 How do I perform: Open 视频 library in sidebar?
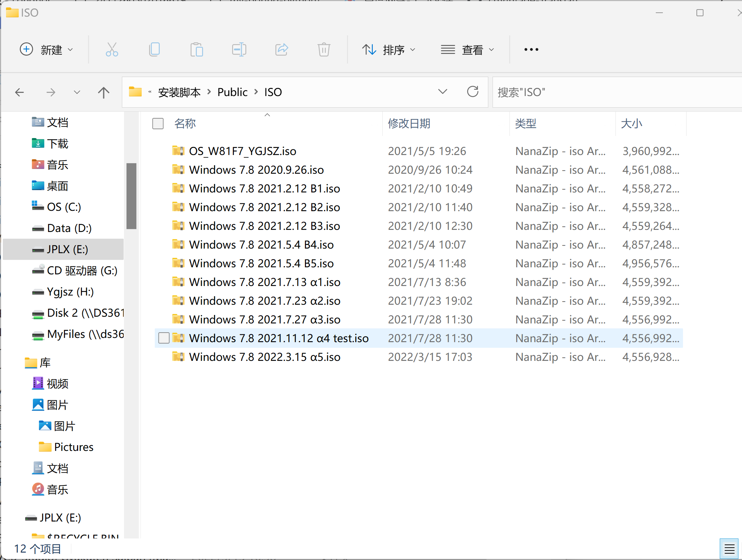(x=50, y=384)
